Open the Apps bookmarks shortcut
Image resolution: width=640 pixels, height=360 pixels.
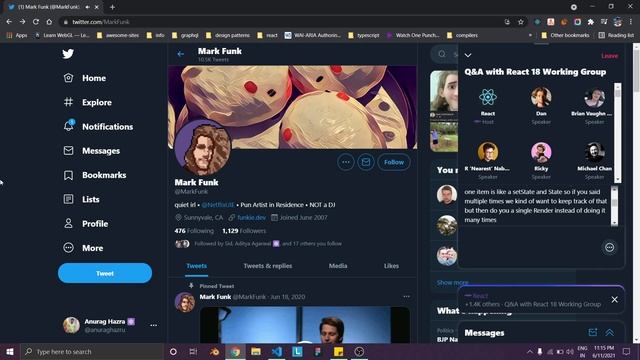pyautogui.click(x=17, y=36)
